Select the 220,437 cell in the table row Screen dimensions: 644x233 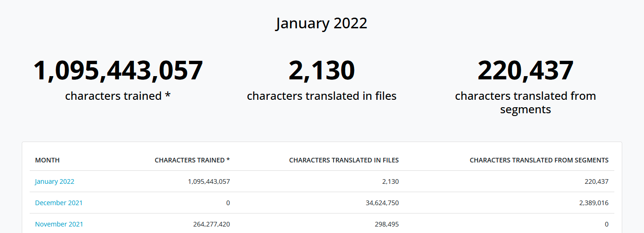pyautogui.click(x=596, y=181)
